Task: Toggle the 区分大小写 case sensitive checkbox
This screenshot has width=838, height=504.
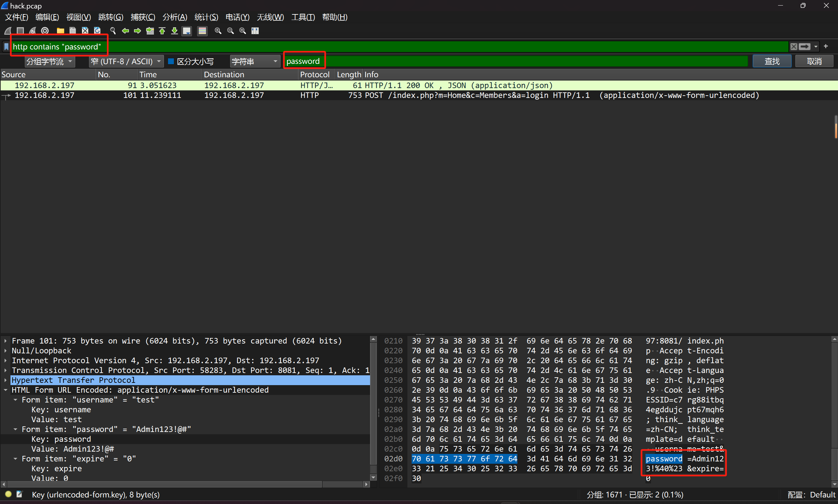Action: click(x=171, y=62)
